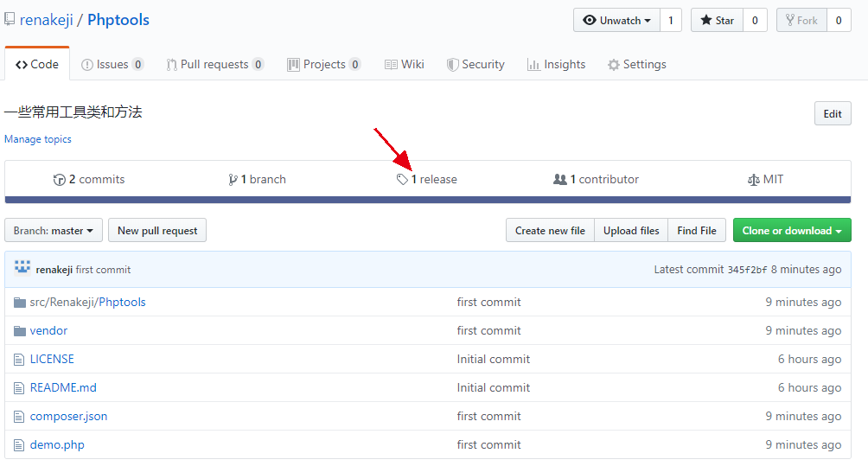Image resolution: width=868 pixels, height=466 pixels.
Task: Click the Projects board icon
Action: tap(293, 65)
